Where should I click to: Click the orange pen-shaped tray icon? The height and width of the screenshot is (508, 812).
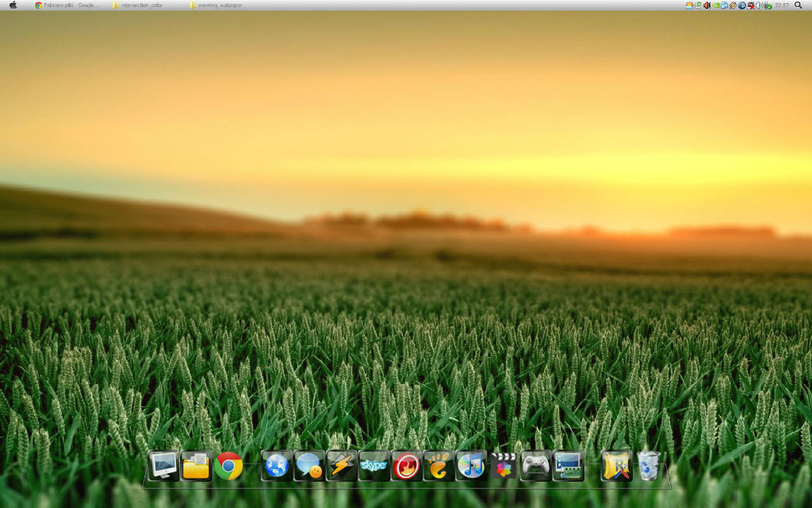(733, 6)
